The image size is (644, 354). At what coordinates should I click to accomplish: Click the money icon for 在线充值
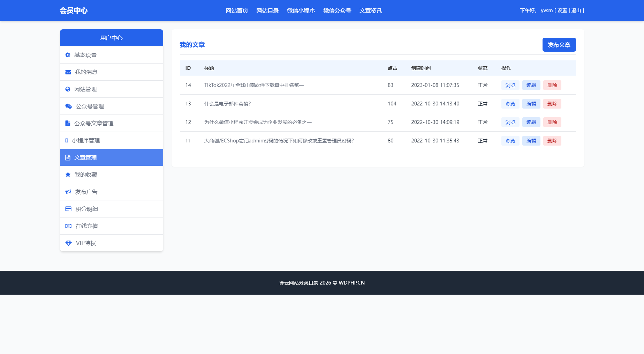68,226
